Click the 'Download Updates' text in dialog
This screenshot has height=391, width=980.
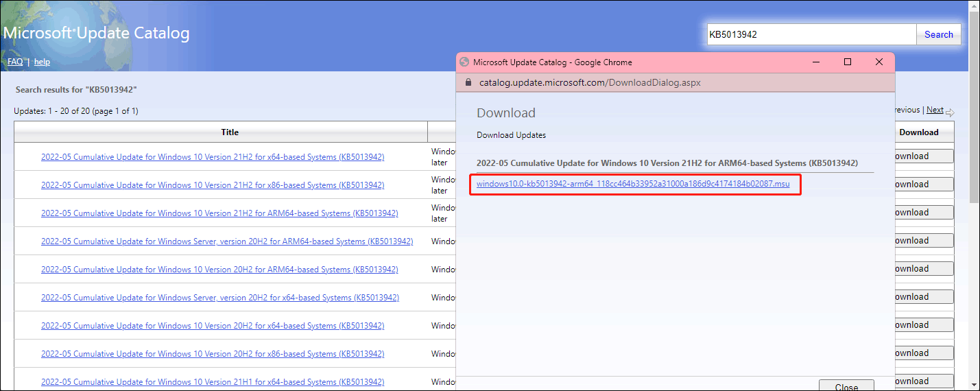point(512,135)
